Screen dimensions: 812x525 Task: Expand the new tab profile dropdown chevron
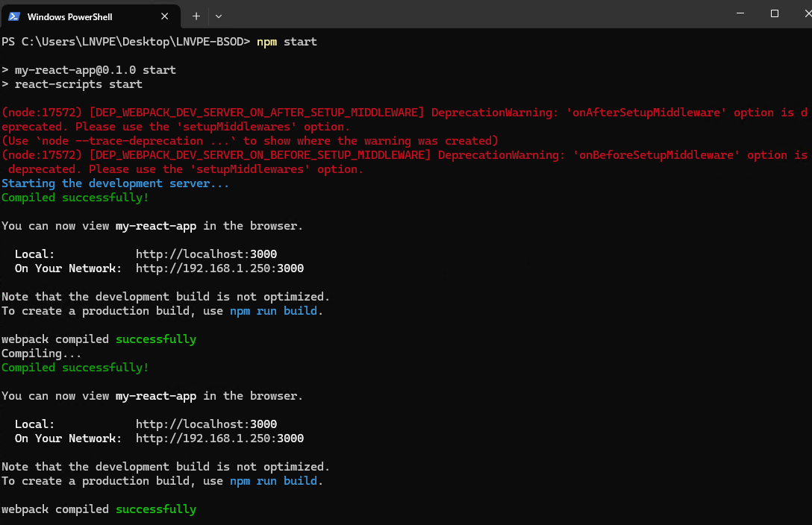pos(219,16)
